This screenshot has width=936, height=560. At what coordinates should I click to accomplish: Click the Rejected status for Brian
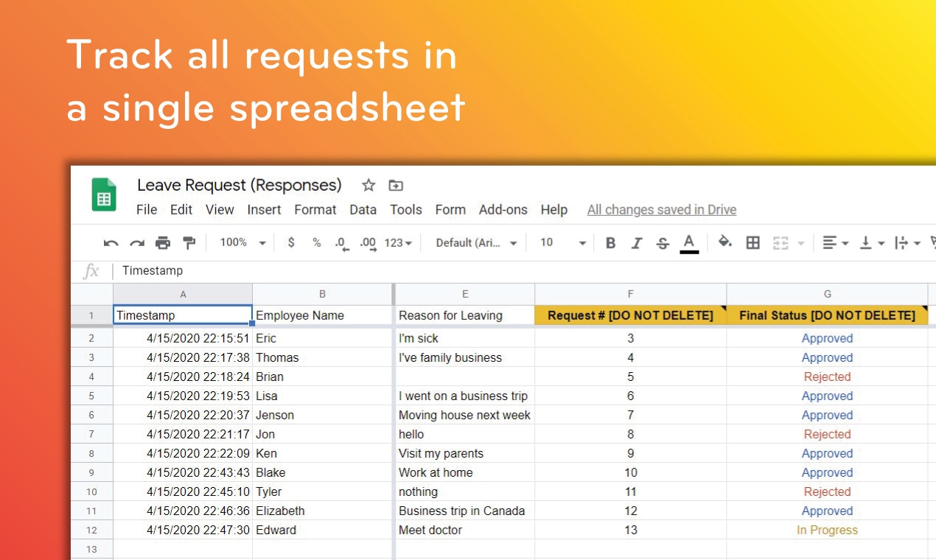tap(828, 377)
